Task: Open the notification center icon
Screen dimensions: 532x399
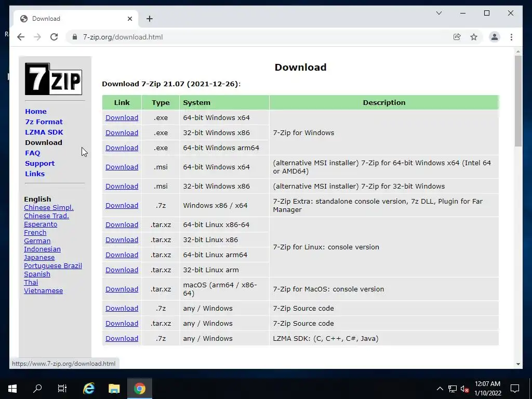Action: [515, 389]
